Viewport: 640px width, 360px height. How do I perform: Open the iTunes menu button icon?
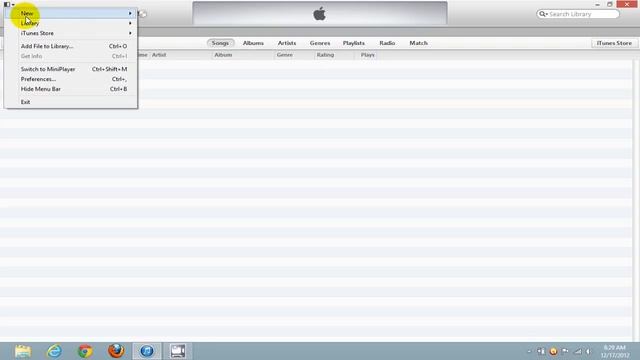9,4
